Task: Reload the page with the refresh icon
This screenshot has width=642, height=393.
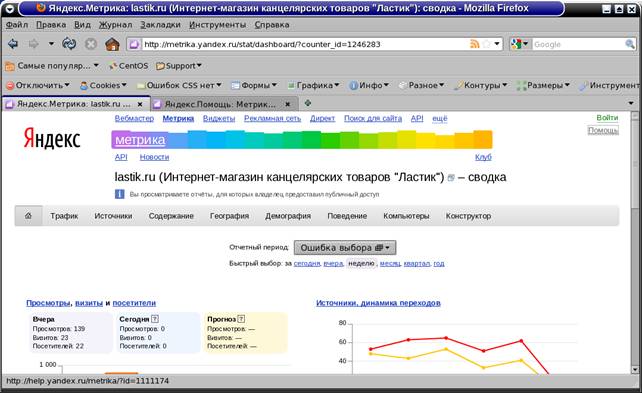Action: [x=69, y=44]
